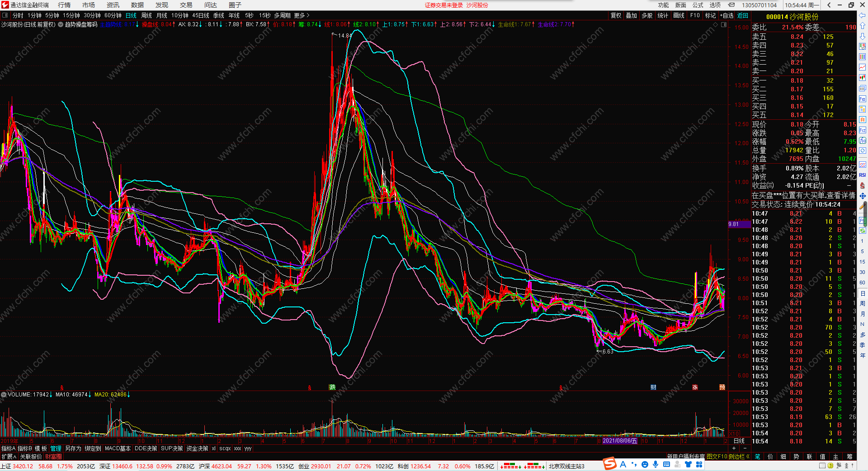Click the indicator settings circle icon
The height and width of the screenshot is (471, 868).
point(61,24)
